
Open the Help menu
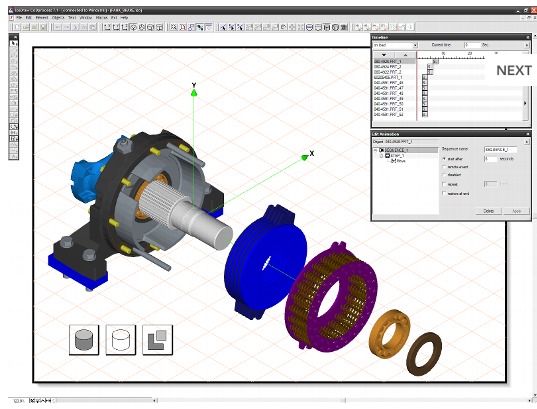point(125,17)
